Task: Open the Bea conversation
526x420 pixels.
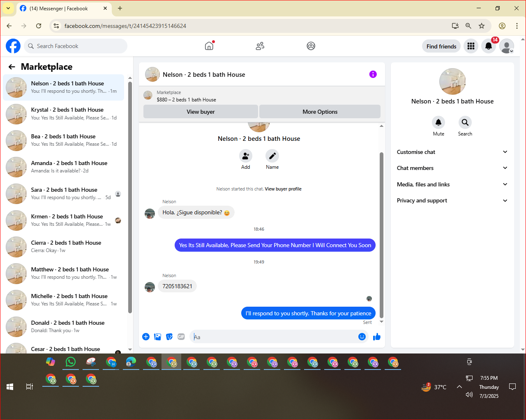Action: point(64,140)
